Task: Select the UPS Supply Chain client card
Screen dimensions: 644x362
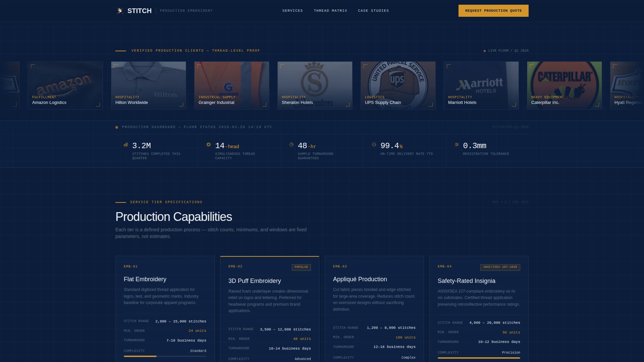Action: click(398, 85)
